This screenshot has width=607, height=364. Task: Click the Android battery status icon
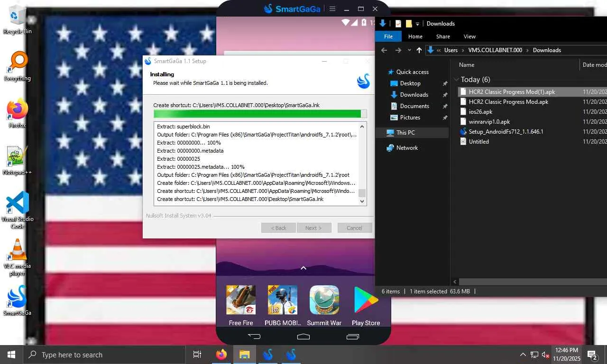(364, 22)
